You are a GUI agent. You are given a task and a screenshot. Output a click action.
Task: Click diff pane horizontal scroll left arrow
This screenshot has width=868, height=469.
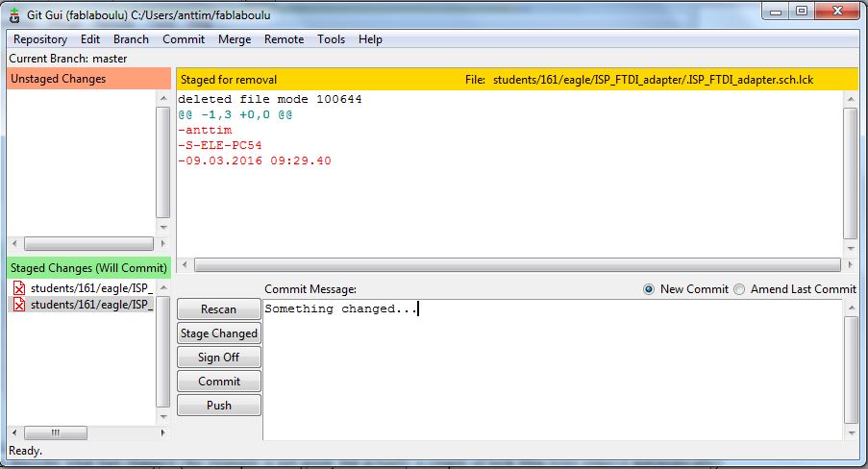(x=185, y=265)
